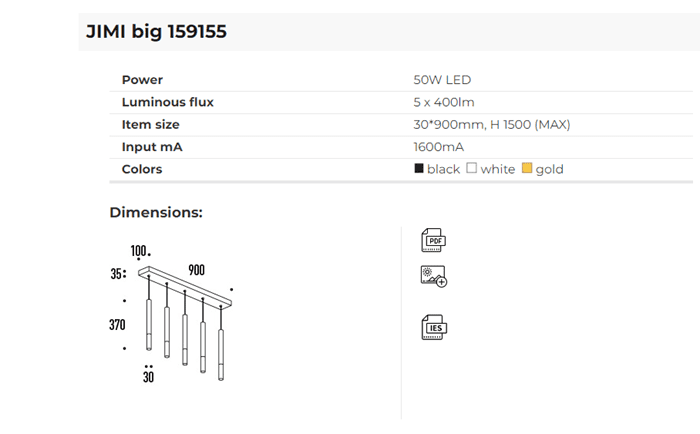Click the 5 x 400lm value
The height and width of the screenshot is (434, 700).
[x=445, y=102]
